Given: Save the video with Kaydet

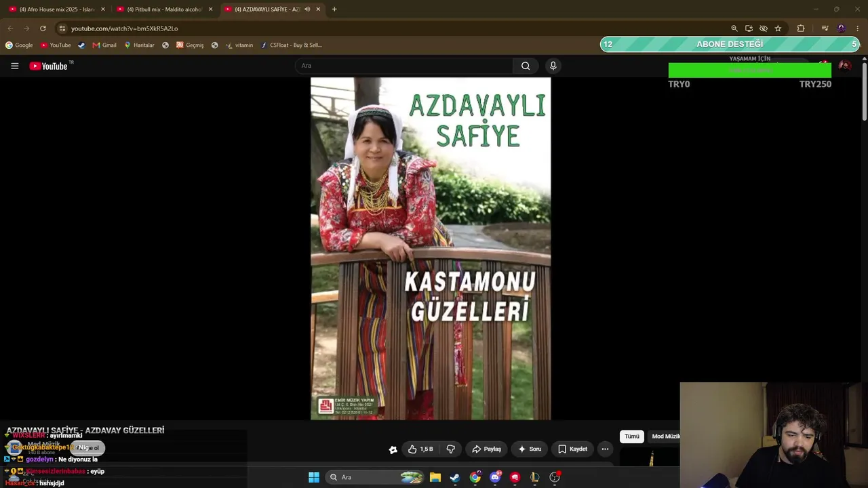Looking at the screenshot, I should (x=573, y=449).
